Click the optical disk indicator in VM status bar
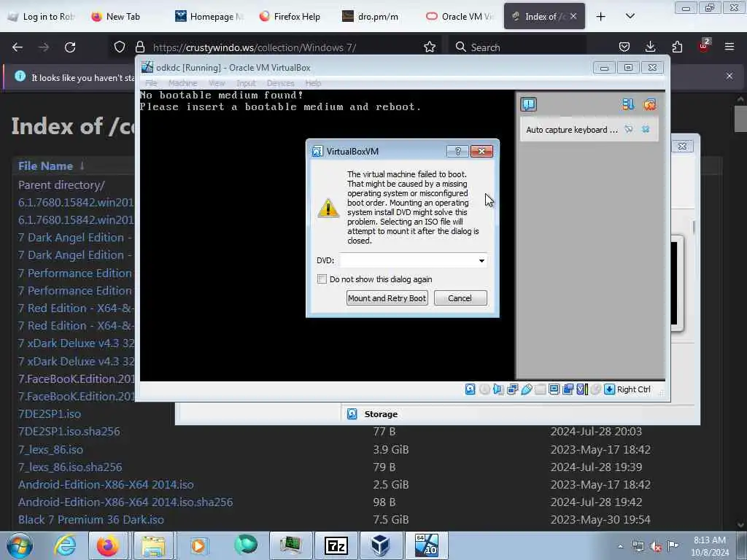 pos(484,389)
